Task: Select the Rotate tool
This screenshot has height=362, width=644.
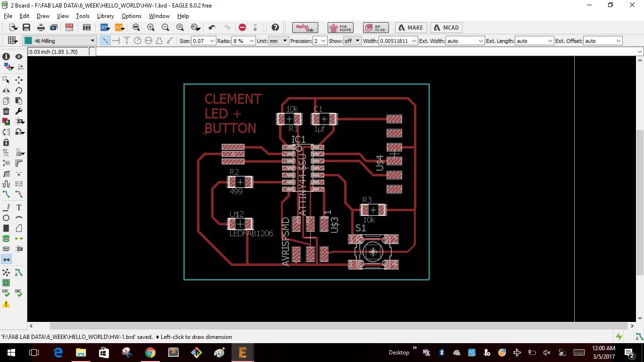Action: click(19, 90)
